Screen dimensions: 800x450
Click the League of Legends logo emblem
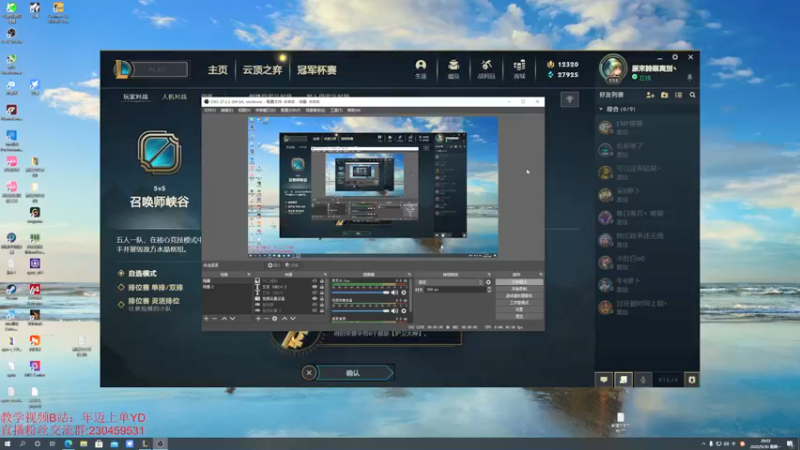tap(122, 69)
